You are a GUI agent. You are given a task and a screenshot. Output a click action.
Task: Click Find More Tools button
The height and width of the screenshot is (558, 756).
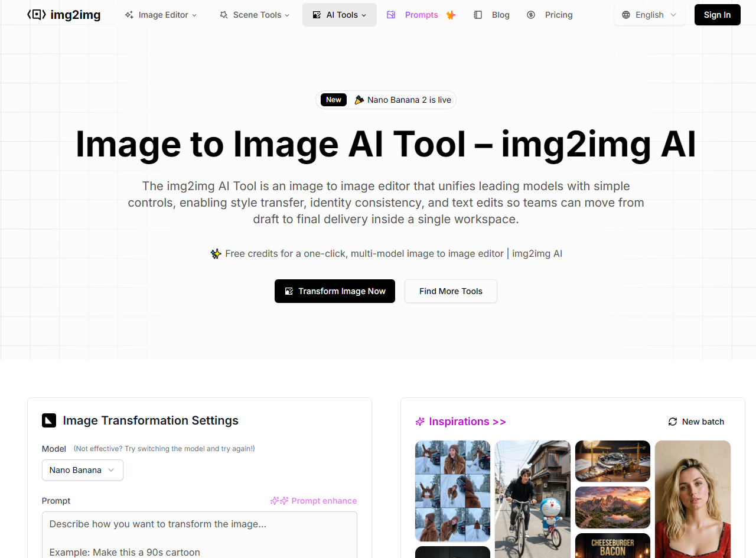pyautogui.click(x=451, y=291)
